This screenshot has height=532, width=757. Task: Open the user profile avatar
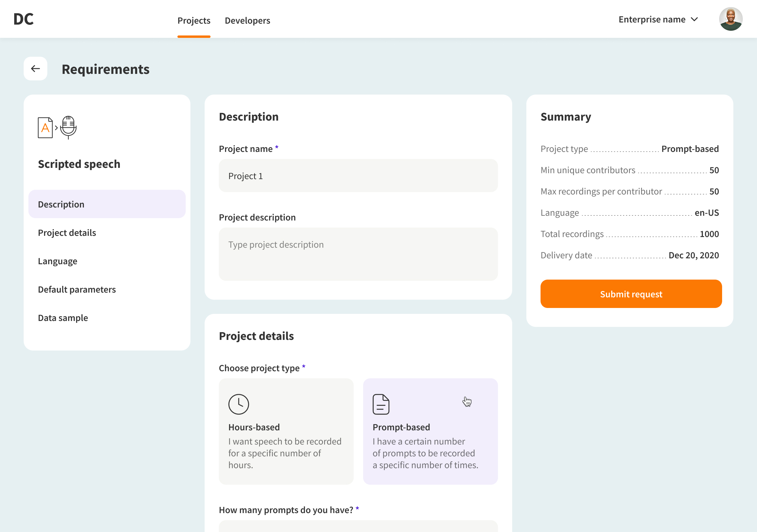pos(731,19)
